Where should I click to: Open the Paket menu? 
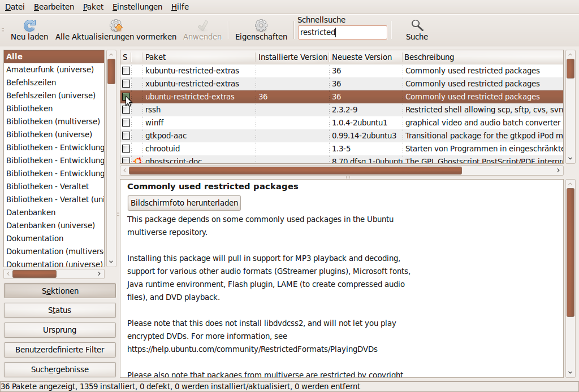point(93,7)
